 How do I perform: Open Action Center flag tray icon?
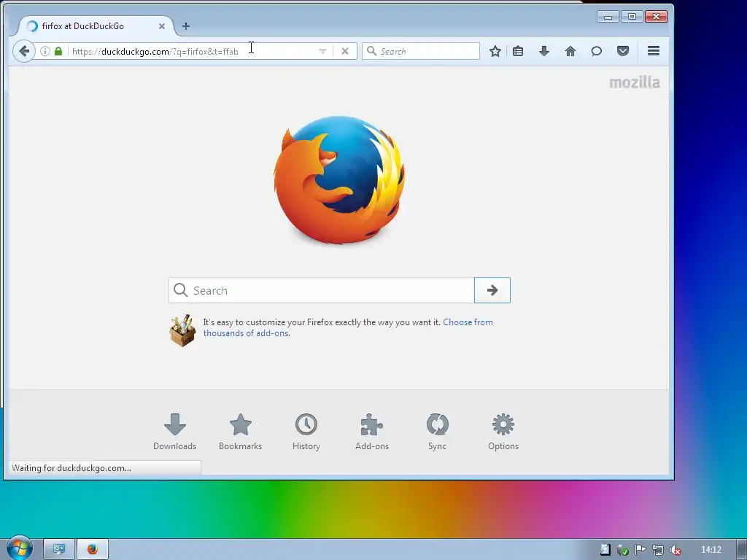(x=640, y=550)
